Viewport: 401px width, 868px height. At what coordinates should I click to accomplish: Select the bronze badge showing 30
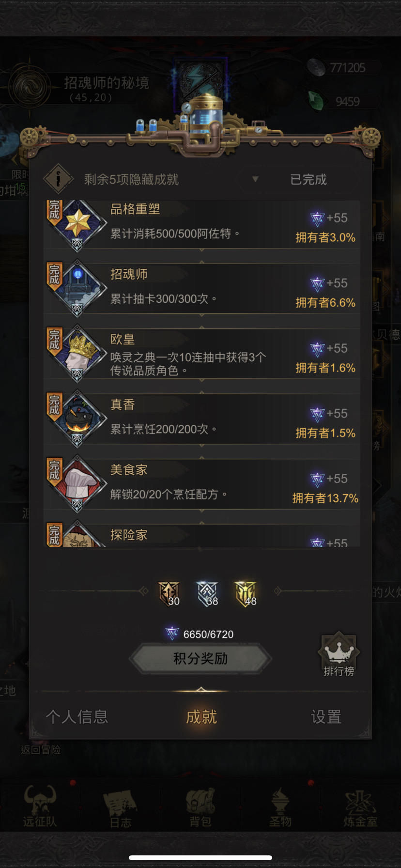click(x=169, y=594)
